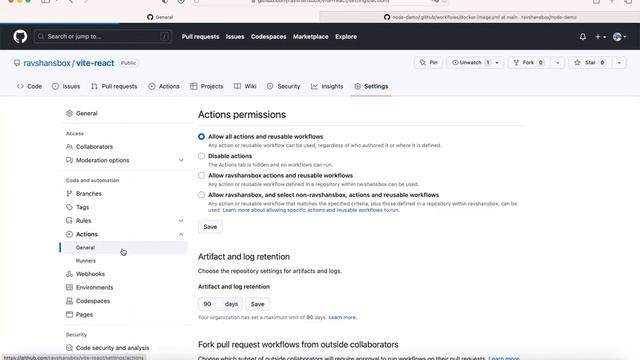Viewport: 640px width, 360px height.
Task: Open Learn more link for retention limit
Action: click(342, 317)
